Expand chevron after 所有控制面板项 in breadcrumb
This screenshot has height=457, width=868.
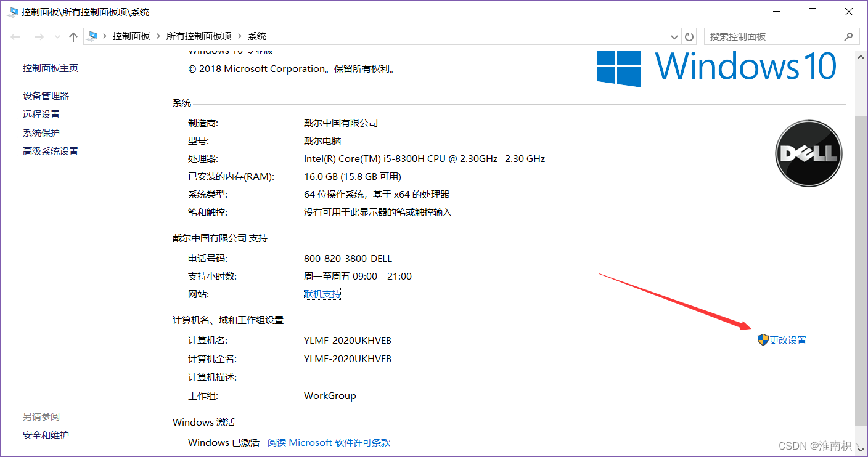point(240,36)
